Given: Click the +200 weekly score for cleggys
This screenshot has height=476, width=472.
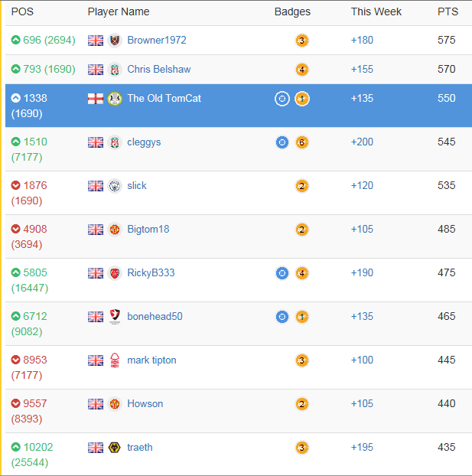Looking at the screenshot, I should pyautogui.click(x=362, y=142).
